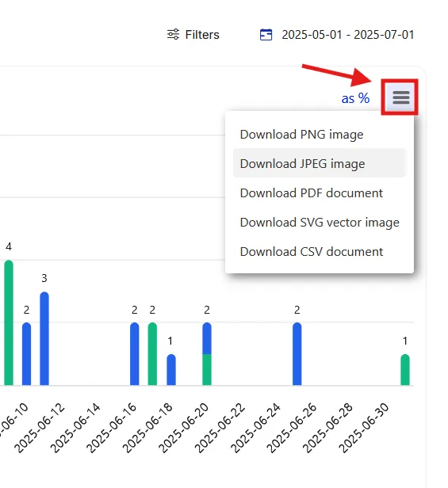Click the 2025-06-20 axis label
The height and width of the screenshot is (488, 448).
click(183, 428)
